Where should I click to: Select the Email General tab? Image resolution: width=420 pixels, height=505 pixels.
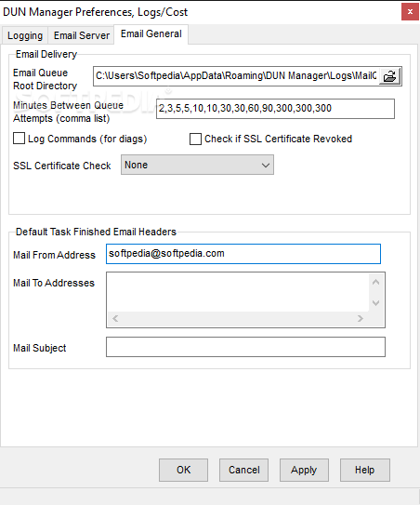click(151, 34)
